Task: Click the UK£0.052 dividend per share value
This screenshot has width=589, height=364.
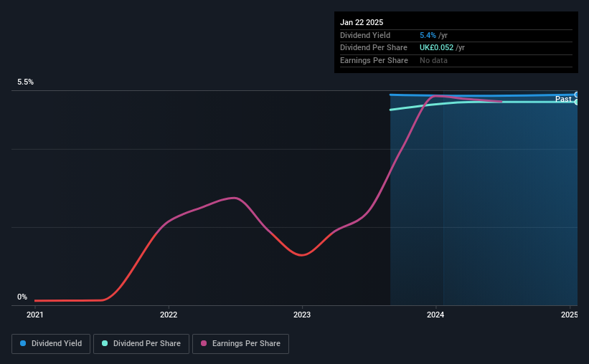Action: click(436, 48)
